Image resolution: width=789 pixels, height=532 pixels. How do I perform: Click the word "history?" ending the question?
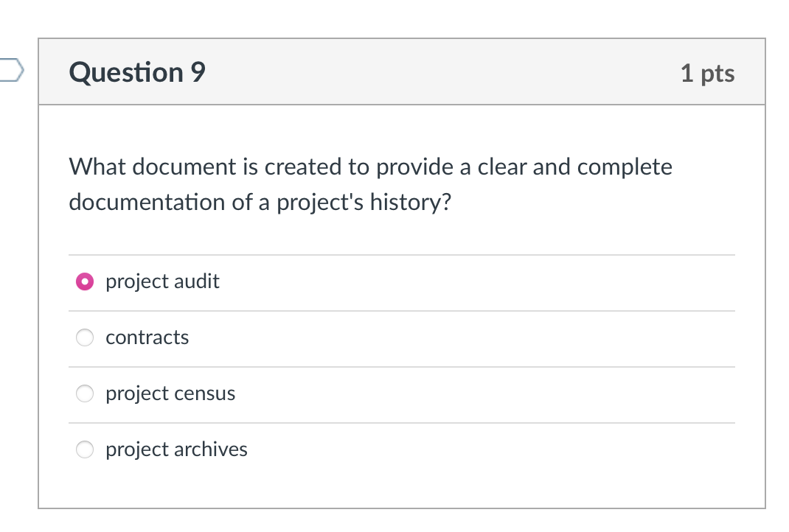tap(410, 202)
